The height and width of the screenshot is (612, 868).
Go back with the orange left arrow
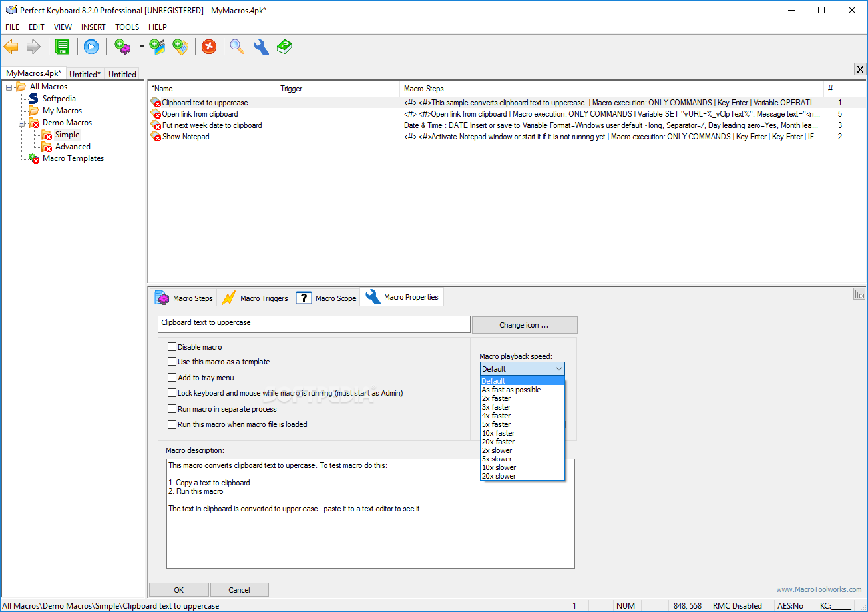[x=11, y=47]
